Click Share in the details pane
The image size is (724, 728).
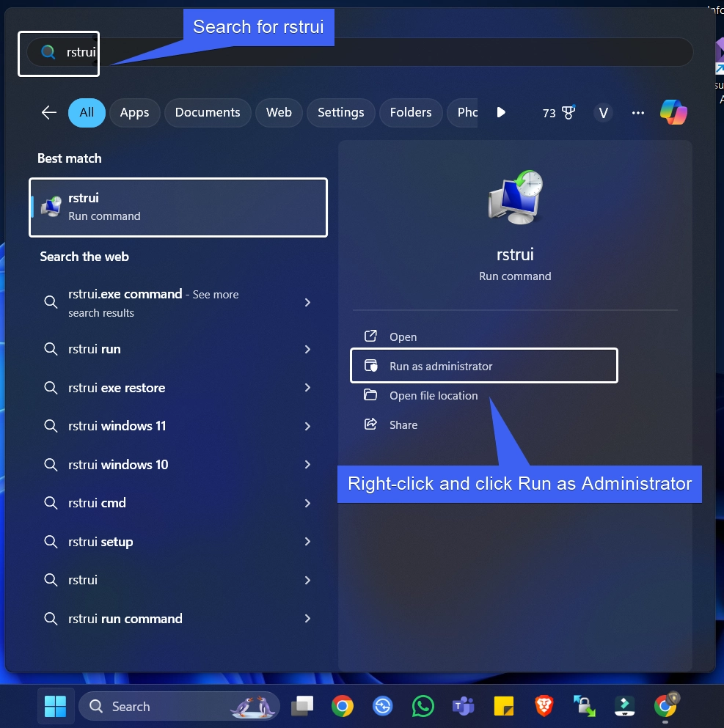tap(403, 424)
